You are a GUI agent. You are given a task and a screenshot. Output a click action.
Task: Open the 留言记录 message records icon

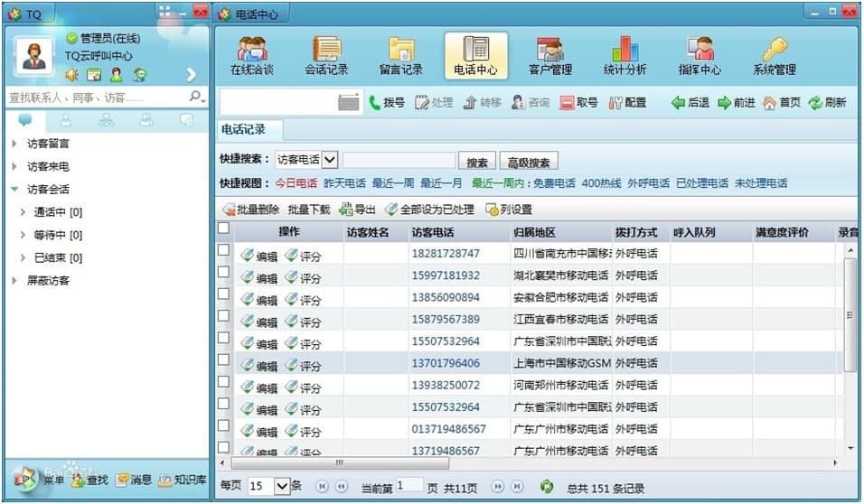tap(400, 56)
